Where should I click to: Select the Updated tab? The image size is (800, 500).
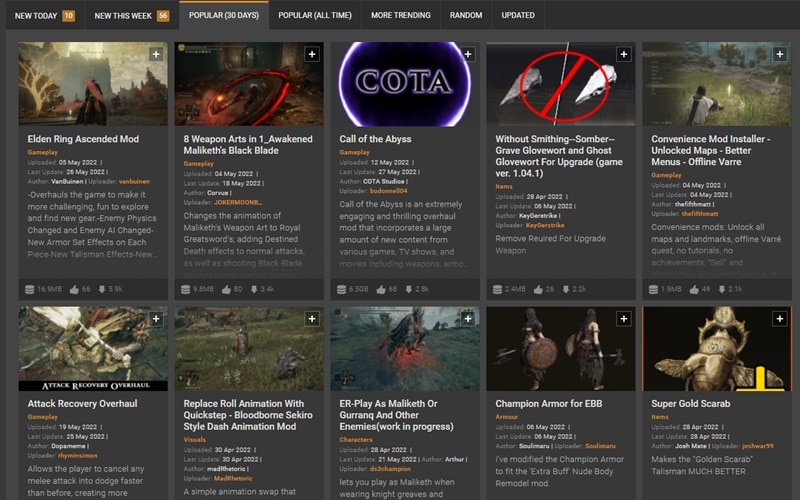coord(518,15)
